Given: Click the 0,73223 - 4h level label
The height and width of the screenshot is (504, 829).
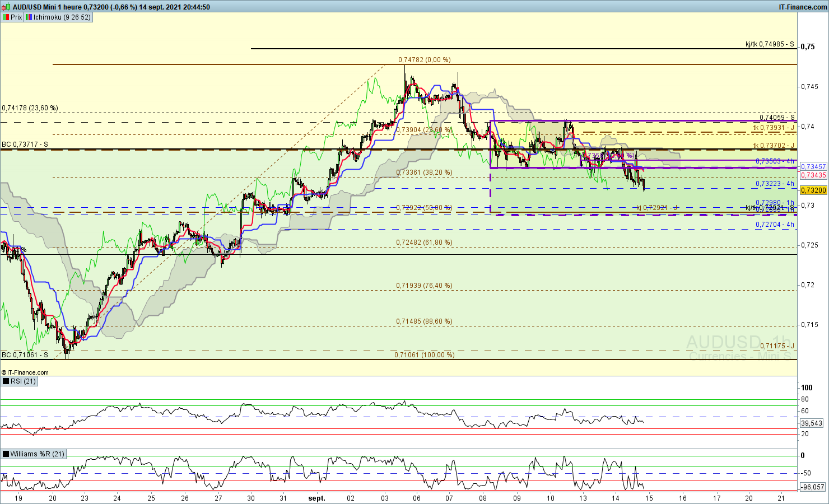Looking at the screenshot, I should coord(775,184).
